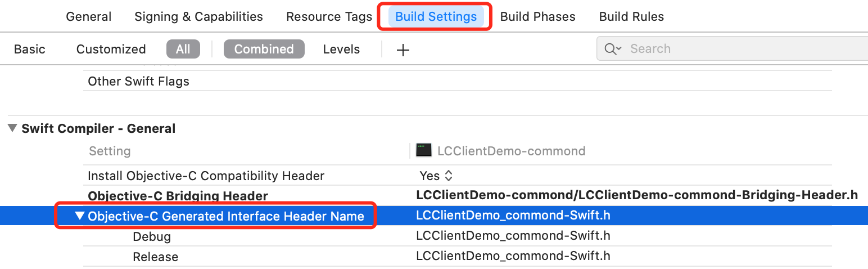Collapse Objective-C Generated Interface Header Name row
868x269 pixels.
pos(80,216)
